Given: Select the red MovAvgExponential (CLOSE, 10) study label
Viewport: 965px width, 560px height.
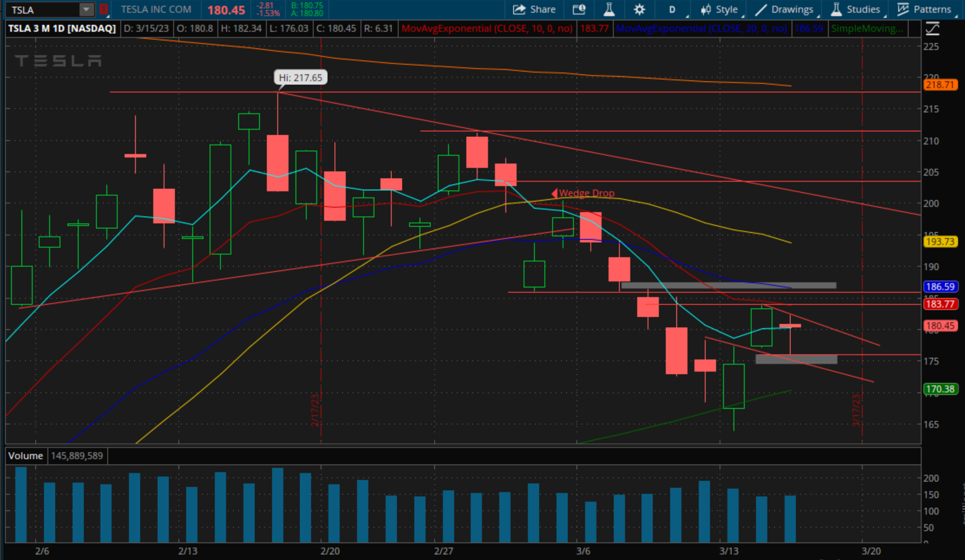Looking at the screenshot, I should click(x=487, y=28).
